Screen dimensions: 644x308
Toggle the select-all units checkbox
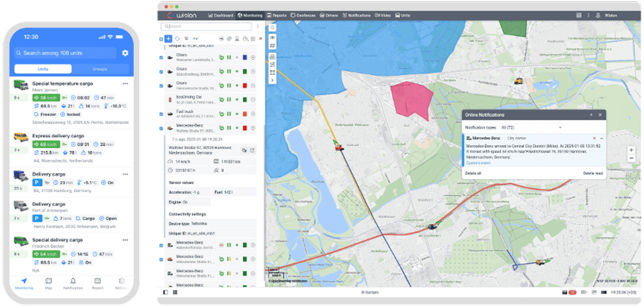click(161, 38)
